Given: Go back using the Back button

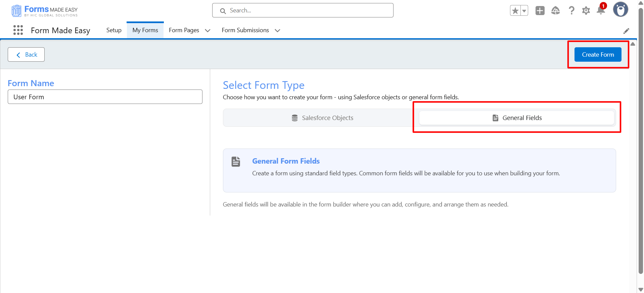Looking at the screenshot, I should point(26,55).
